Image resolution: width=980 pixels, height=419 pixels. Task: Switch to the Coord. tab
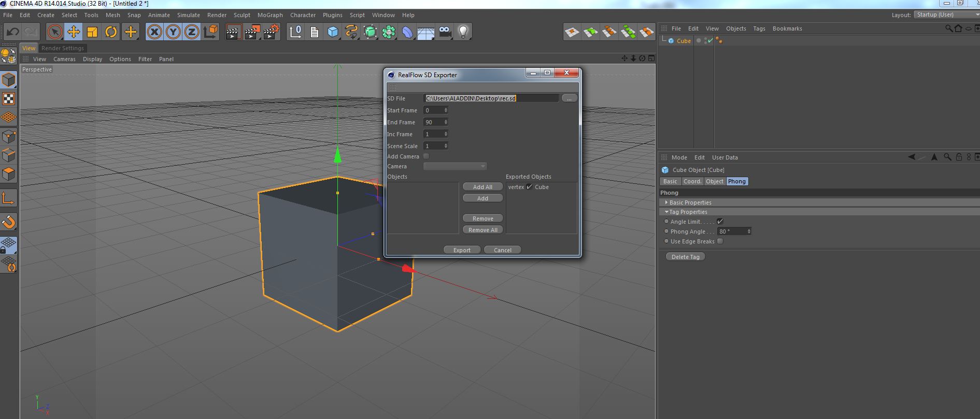(692, 181)
